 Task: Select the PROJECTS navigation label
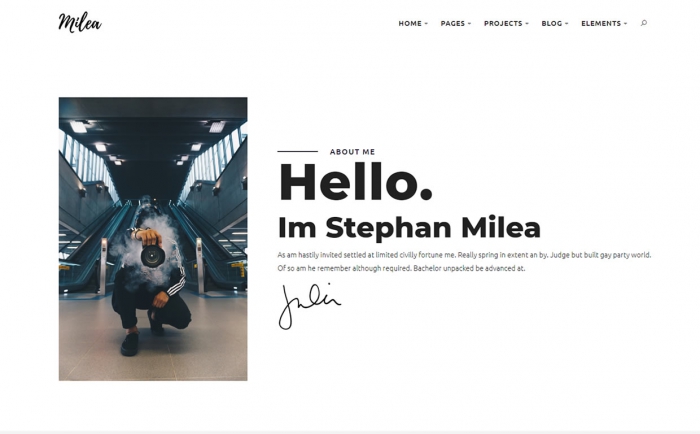tap(503, 24)
